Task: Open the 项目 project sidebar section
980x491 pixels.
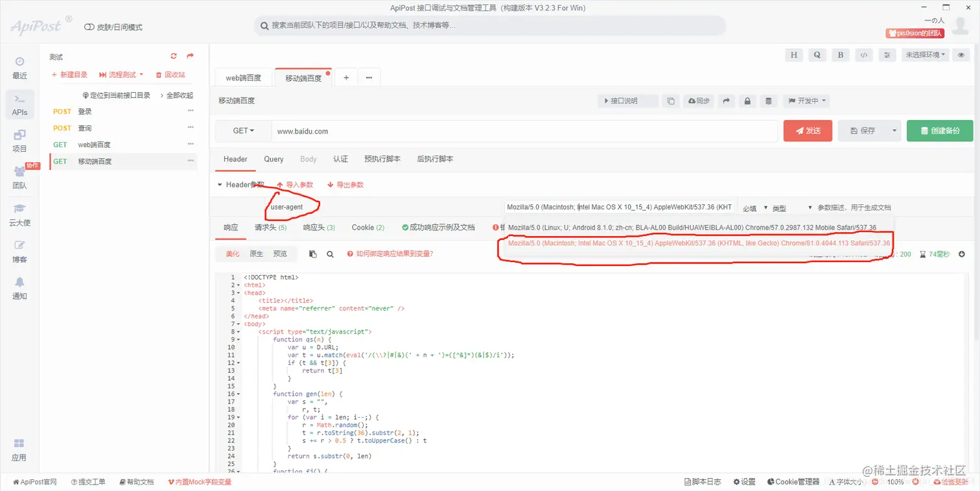Action: pos(19,141)
